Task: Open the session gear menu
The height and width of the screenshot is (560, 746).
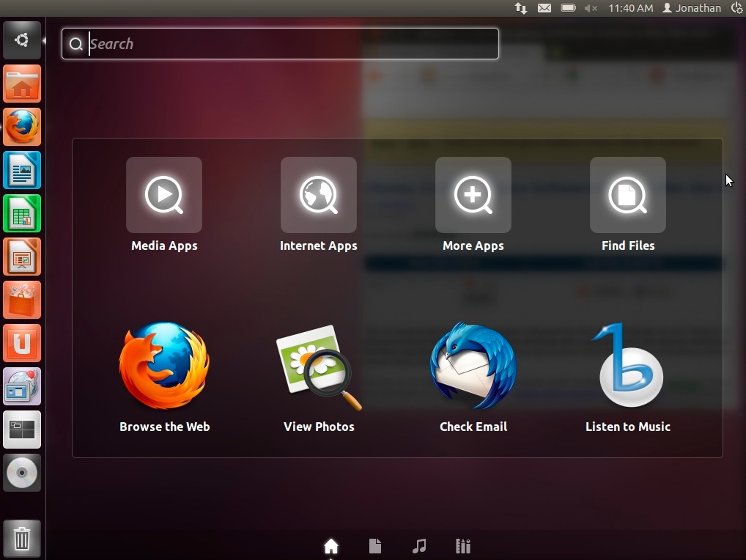Action: (736, 8)
